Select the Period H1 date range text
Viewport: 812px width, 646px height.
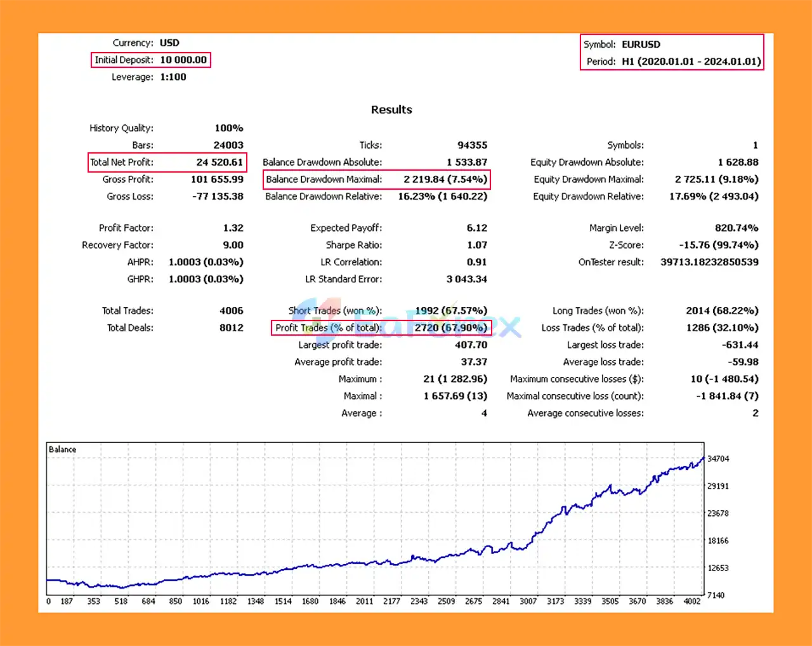click(x=691, y=62)
